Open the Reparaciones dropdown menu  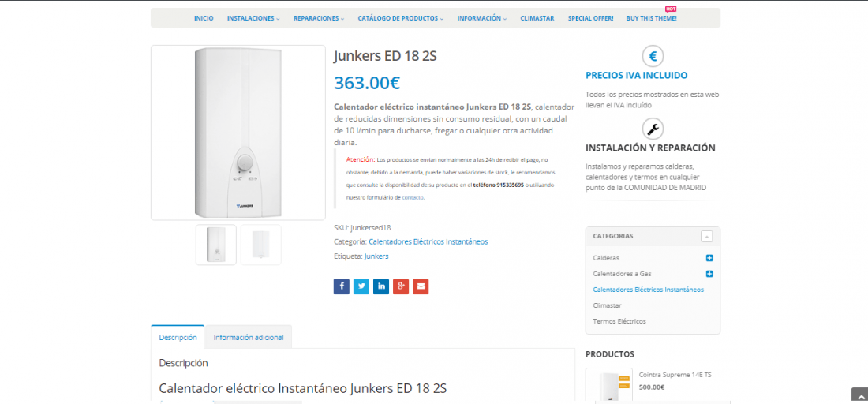[x=319, y=18]
